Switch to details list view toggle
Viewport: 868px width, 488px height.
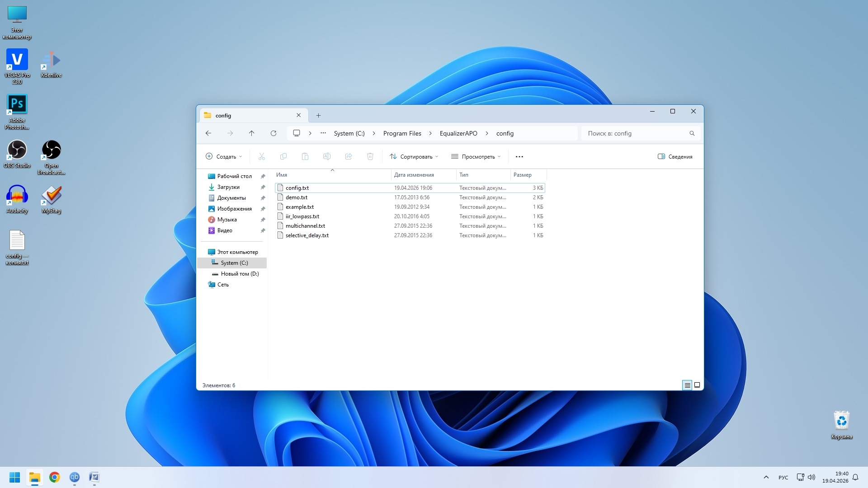pyautogui.click(x=687, y=385)
